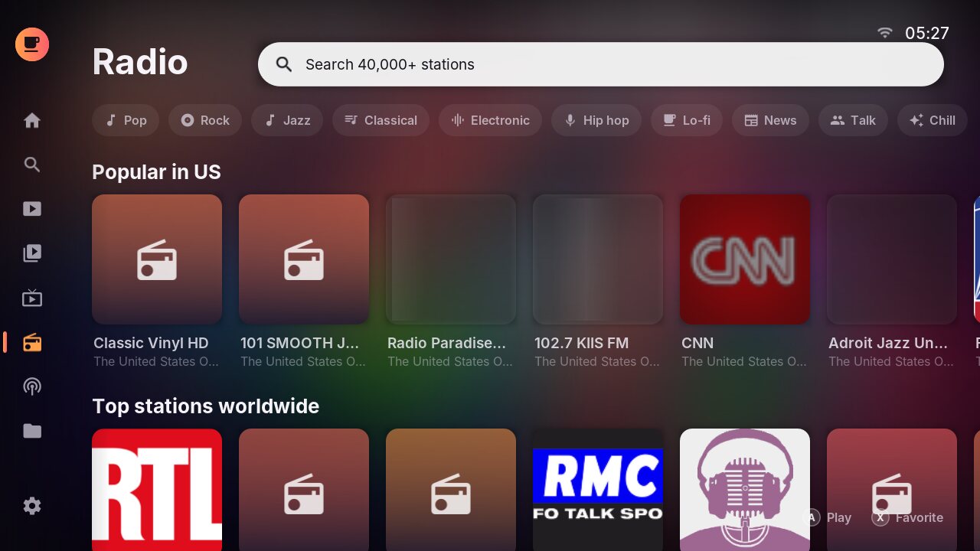The image size is (980, 551).
Task: Open the folder icon in the sidebar
Action: pos(32,431)
